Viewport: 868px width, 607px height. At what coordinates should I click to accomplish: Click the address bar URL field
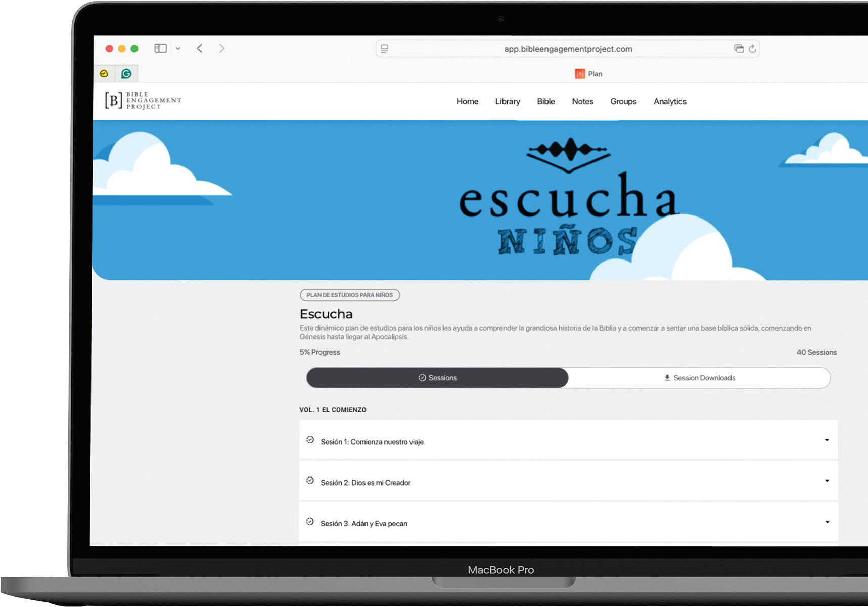pyautogui.click(x=568, y=49)
